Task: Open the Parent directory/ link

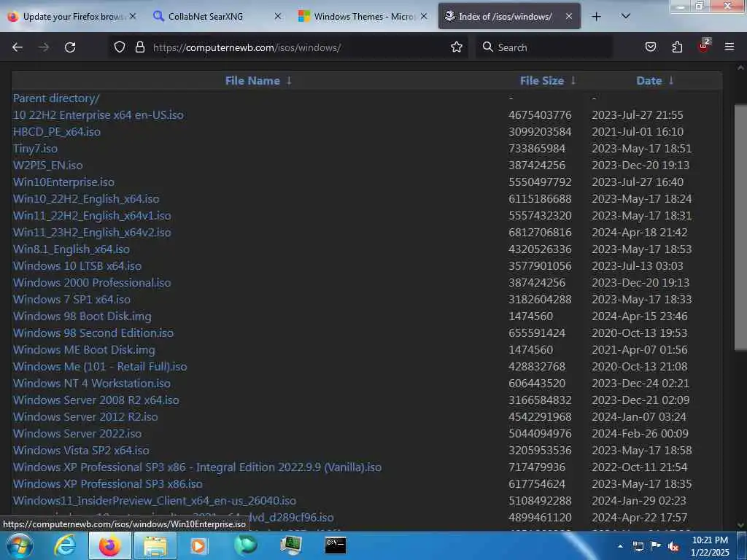Action: [56, 98]
